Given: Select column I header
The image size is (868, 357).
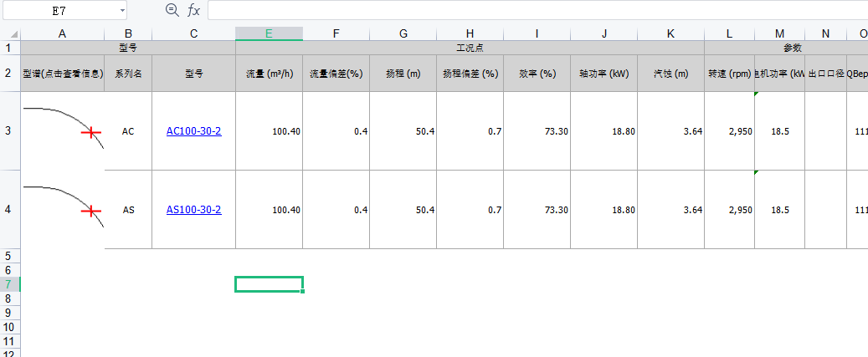Looking at the screenshot, I should 537,33.
